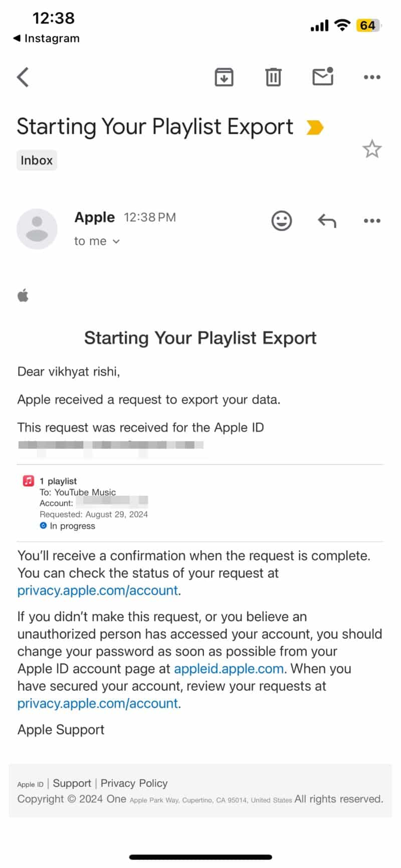
Task: Archive this email
Action: point(224,77)
